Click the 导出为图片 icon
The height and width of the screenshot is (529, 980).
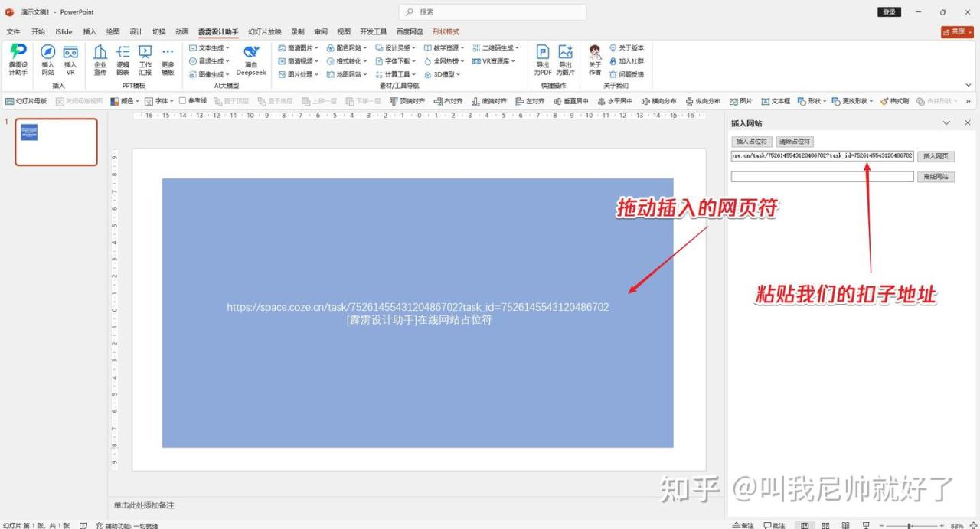click(565, 53)
